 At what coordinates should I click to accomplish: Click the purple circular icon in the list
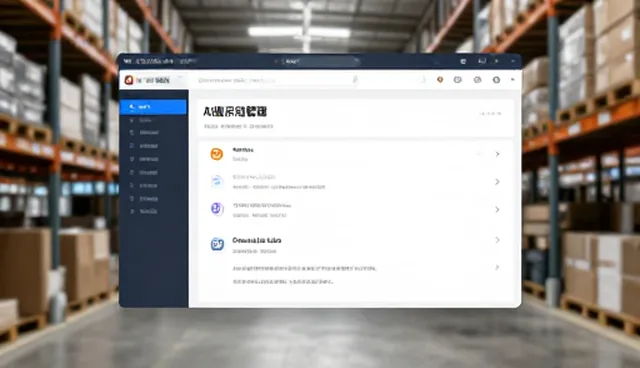pyautogui.click(x=217, y=209)
